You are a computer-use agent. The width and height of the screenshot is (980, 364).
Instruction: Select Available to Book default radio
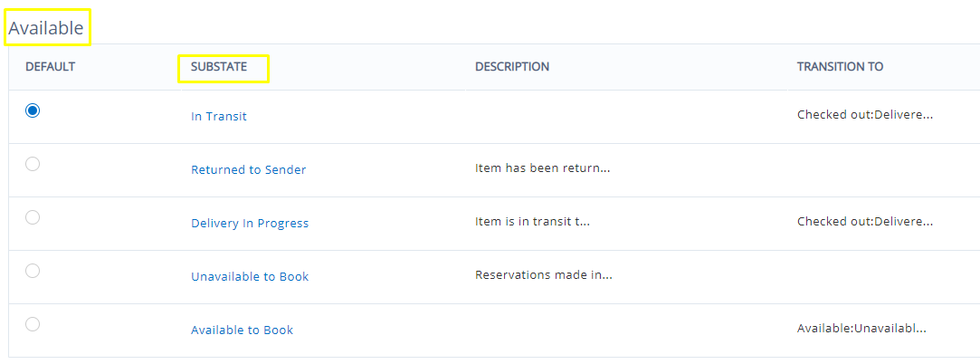pos(33,324)
